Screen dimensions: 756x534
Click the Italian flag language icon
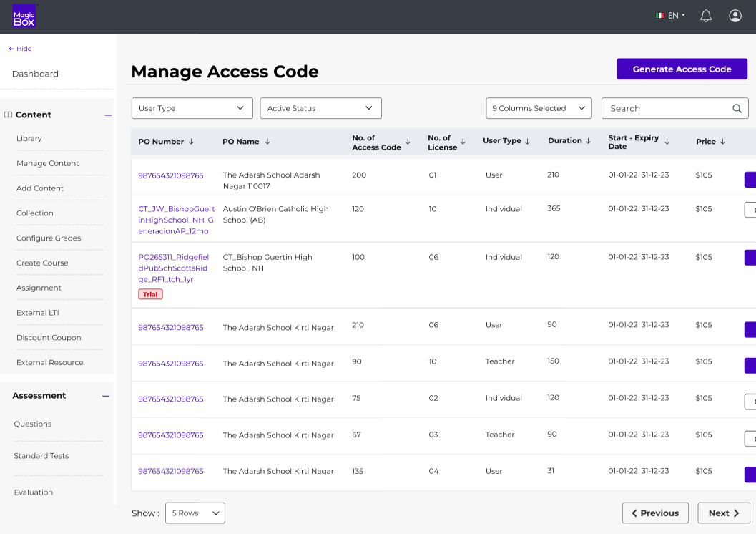pyautogui.click(x=659, y=16)
